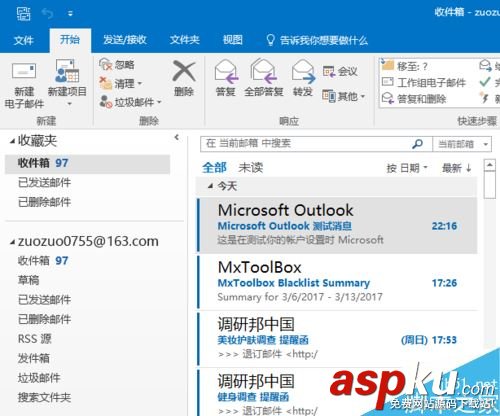Click the More (其他) respond icon

click(329, 97)
